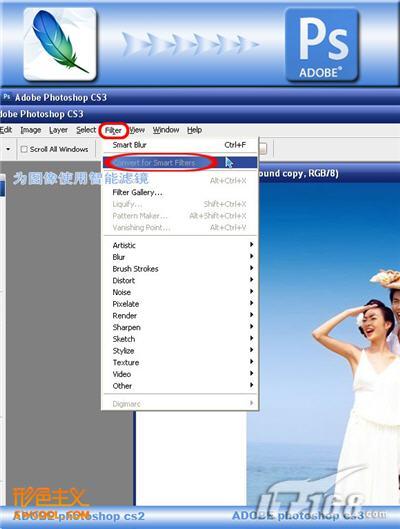Choose Smart Blur last filter entry
Viewport: 400px width, 529px height.
(x=180, y=145)
